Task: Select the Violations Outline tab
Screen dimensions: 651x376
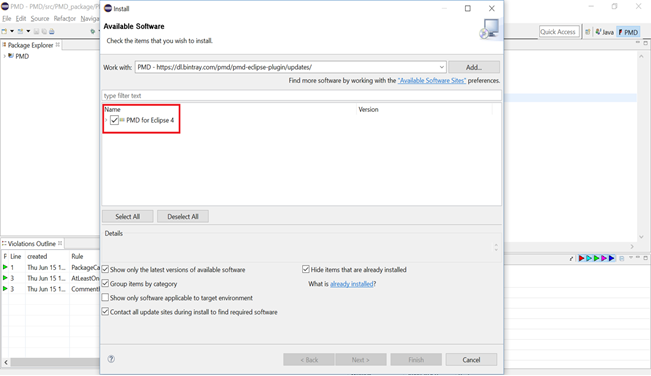Action: (x=32, y=243)
